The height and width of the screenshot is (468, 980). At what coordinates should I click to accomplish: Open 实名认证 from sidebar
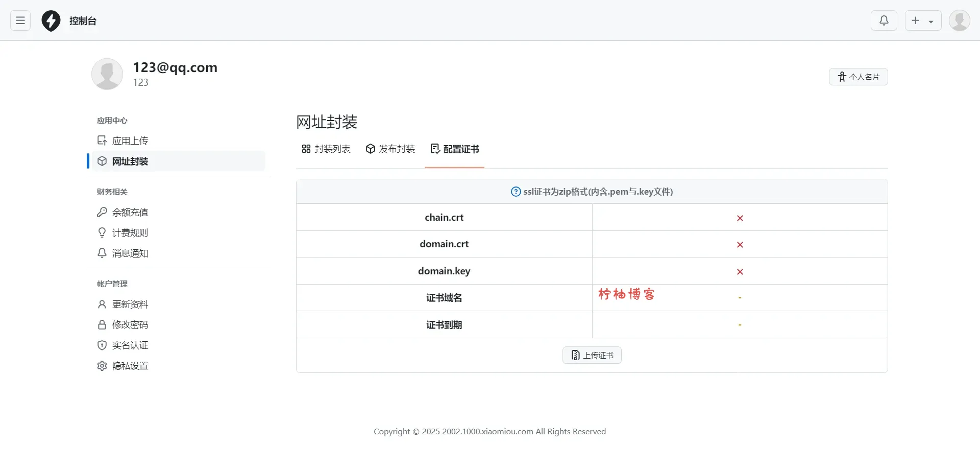pos(130,345)
